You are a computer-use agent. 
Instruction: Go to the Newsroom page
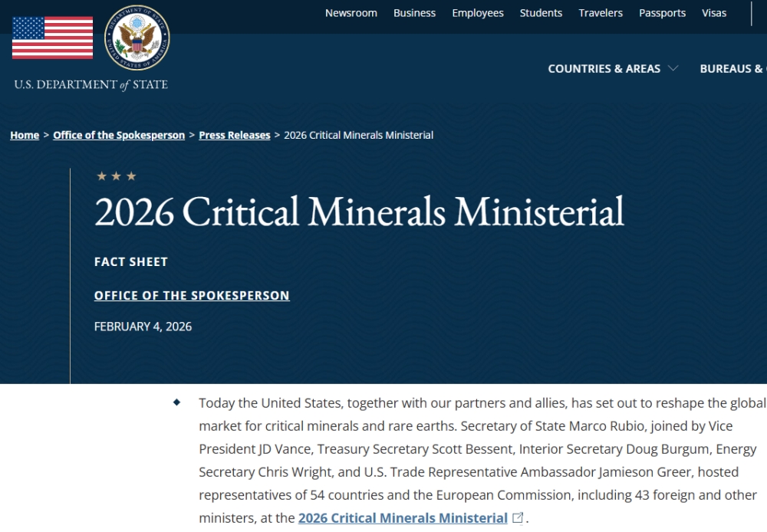[x=351, y=13]
